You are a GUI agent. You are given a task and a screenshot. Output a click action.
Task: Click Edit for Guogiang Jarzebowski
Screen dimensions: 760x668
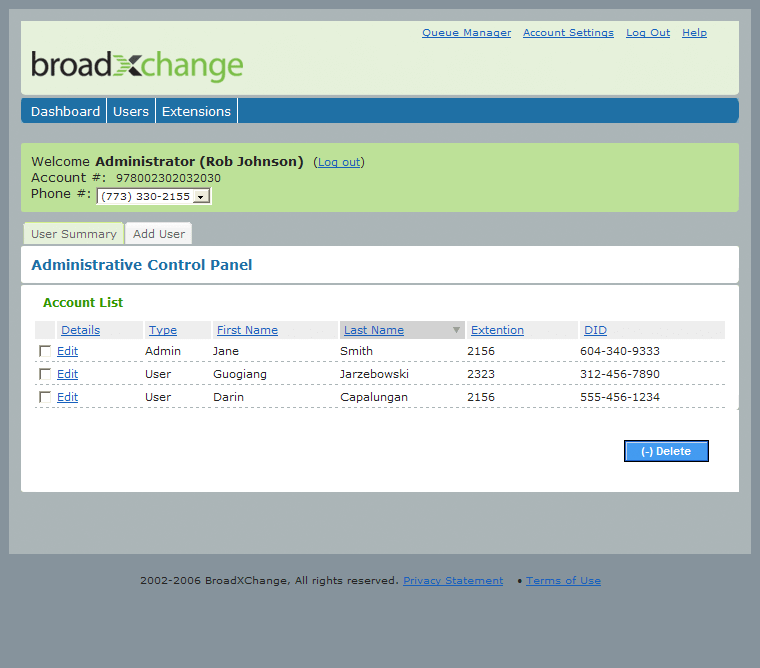67,374
